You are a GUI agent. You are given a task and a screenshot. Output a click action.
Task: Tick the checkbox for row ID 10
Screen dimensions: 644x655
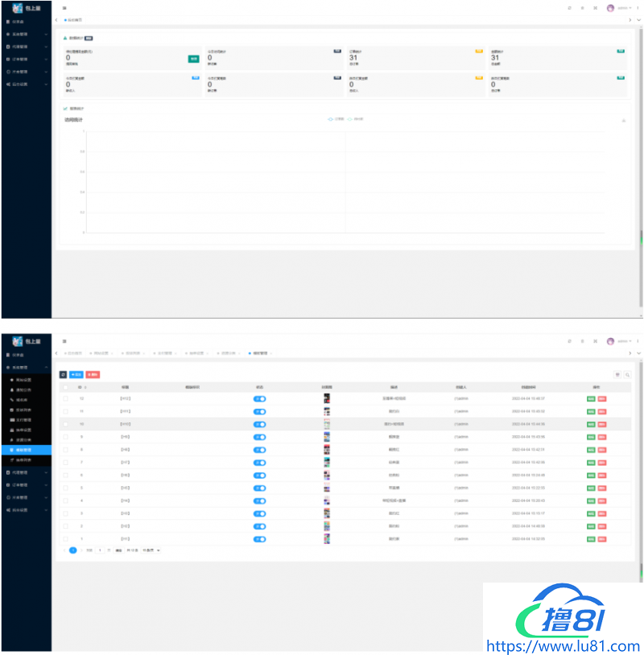tap(65, 423)
